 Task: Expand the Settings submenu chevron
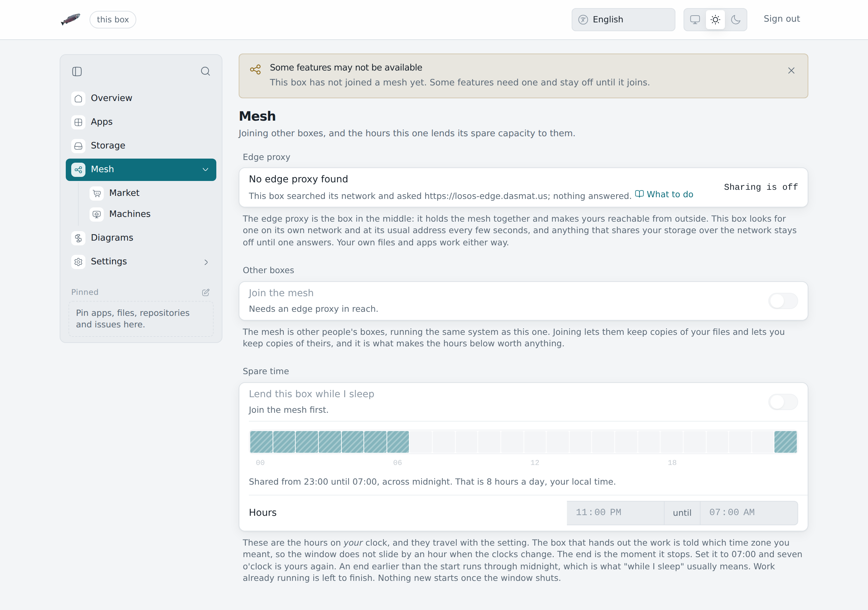click(x=206, y=262)
